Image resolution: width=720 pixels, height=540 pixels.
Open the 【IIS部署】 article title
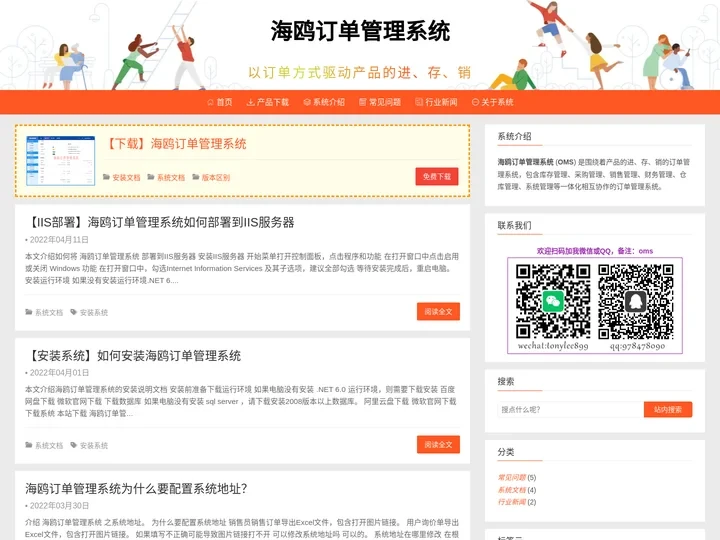click(x=160, y=223)
